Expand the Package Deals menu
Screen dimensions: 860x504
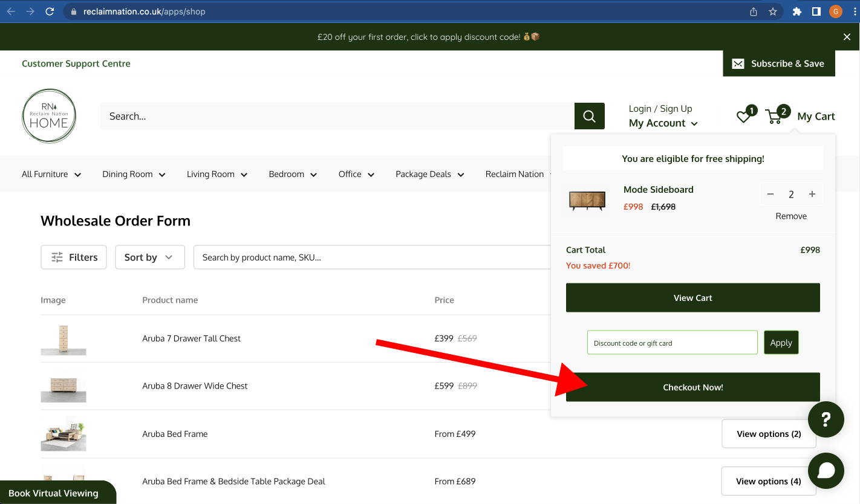[x=430, y=174]
